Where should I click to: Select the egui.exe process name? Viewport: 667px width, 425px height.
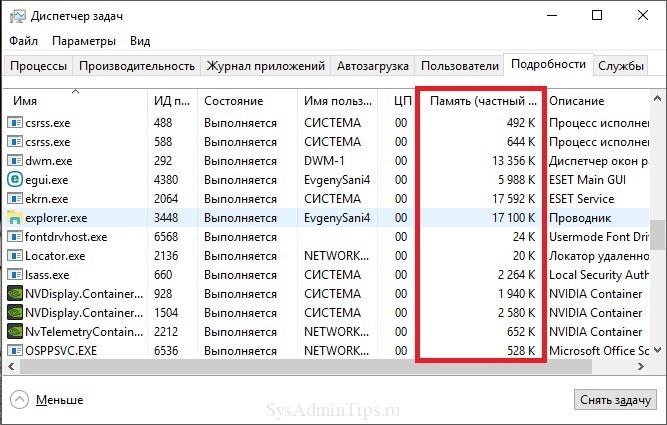47,180
